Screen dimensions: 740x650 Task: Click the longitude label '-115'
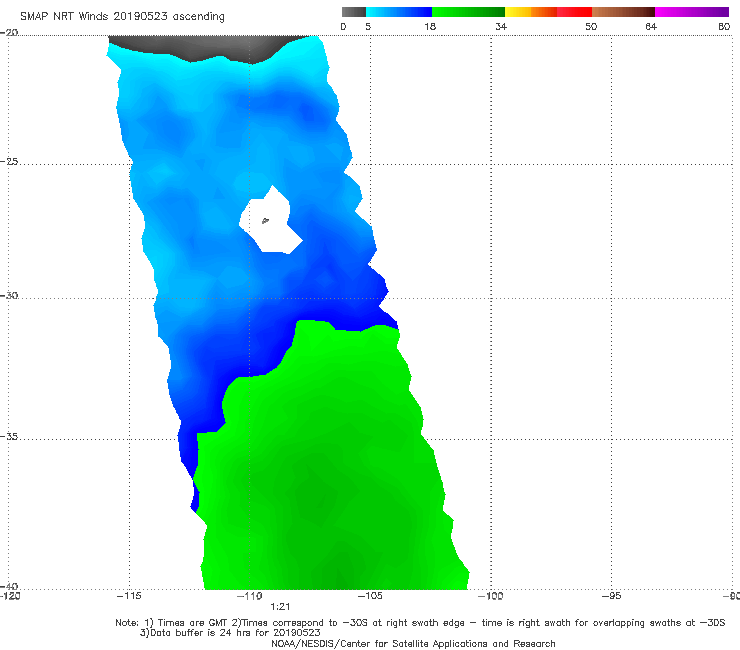pos(129,596)
